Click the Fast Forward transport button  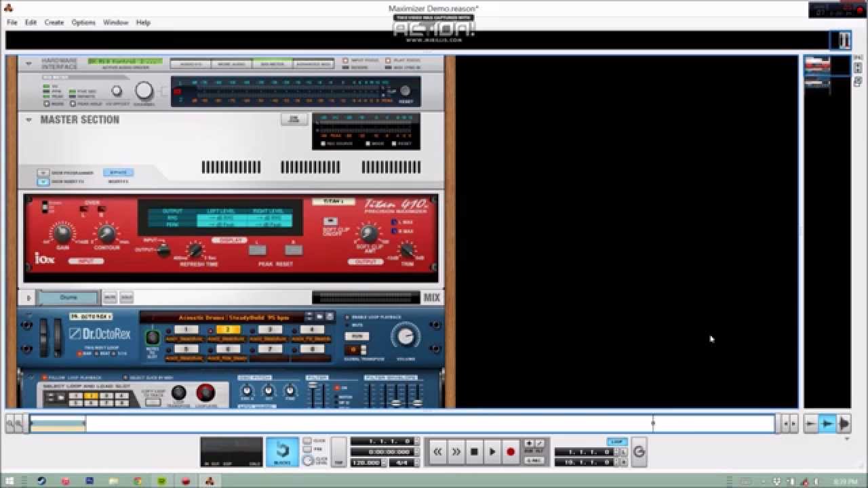456,452
